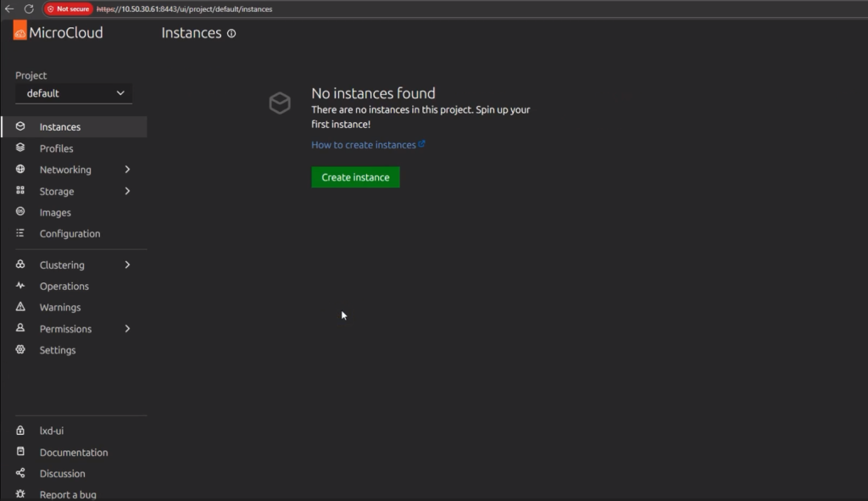
Task: Click the browser address bar URL
Action: [x=185, y=8]
